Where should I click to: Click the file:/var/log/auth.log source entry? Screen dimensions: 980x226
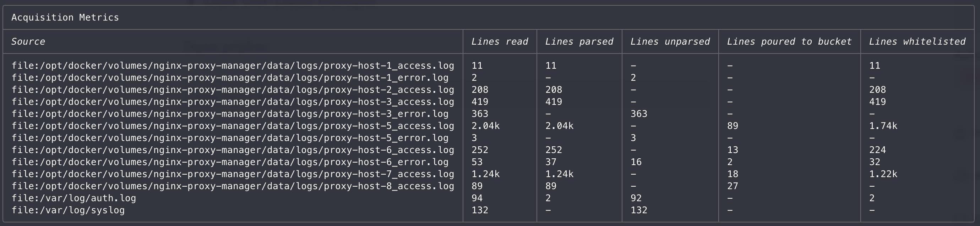click(x=73, y=198)
